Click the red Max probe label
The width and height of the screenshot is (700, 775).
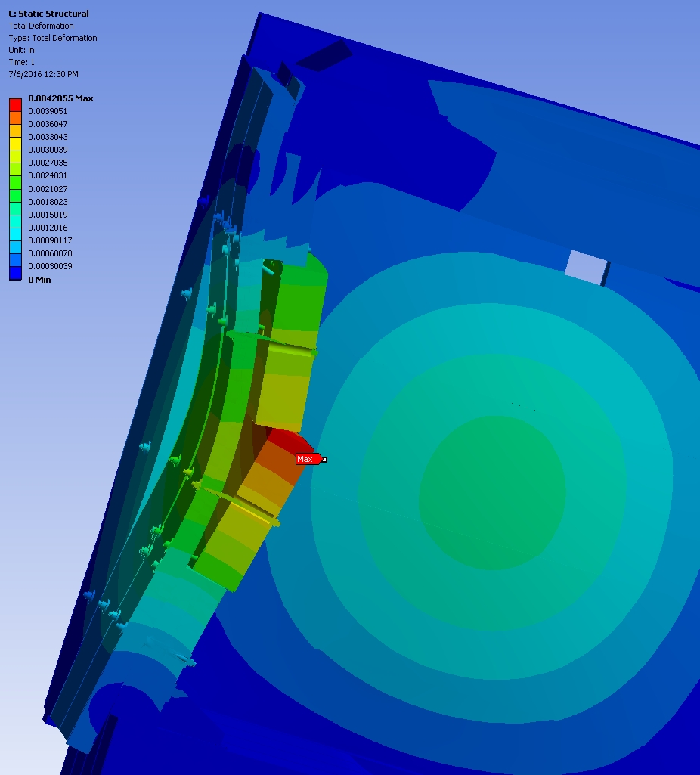[306, 459]
